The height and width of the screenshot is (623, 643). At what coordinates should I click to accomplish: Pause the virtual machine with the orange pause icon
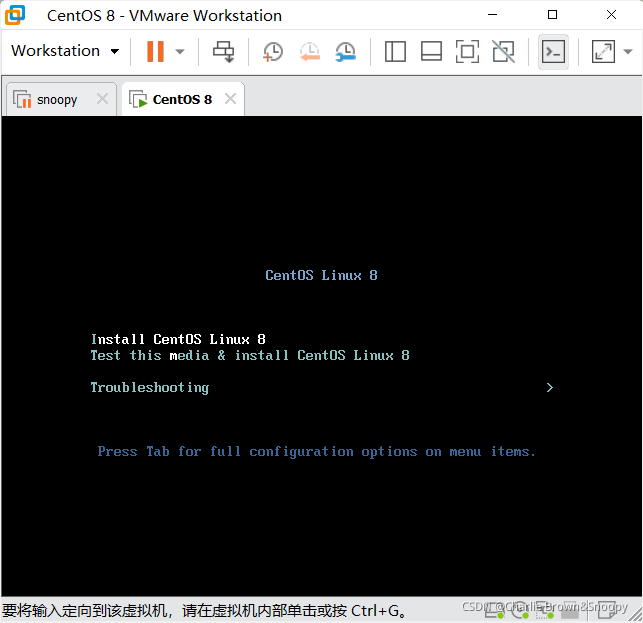[155, 51]
